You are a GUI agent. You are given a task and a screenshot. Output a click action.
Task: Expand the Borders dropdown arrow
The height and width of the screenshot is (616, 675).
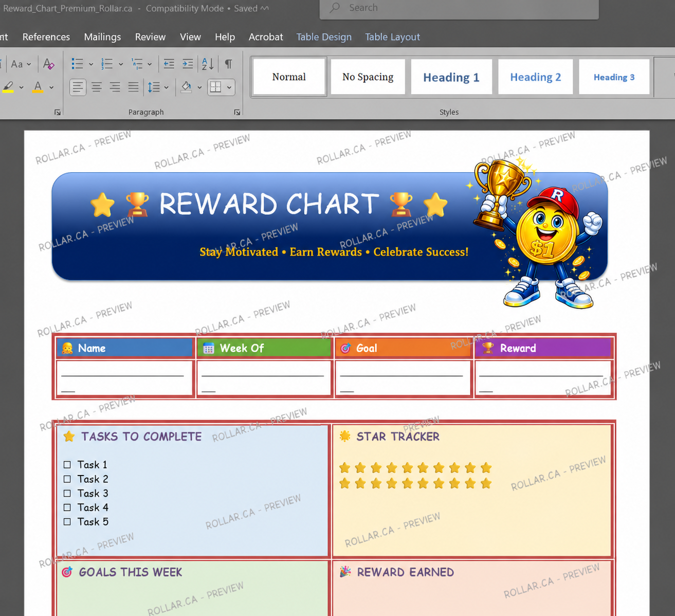coord(229,87)
